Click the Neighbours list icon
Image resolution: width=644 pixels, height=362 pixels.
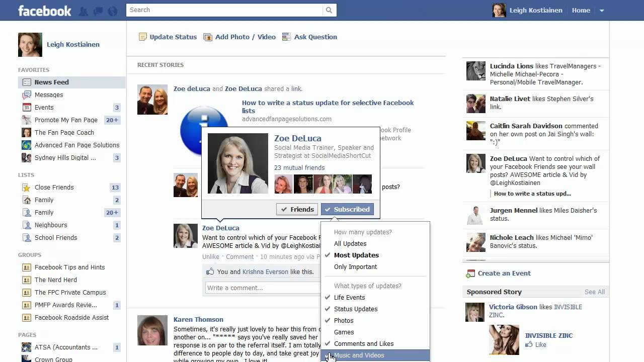[27, 225]
